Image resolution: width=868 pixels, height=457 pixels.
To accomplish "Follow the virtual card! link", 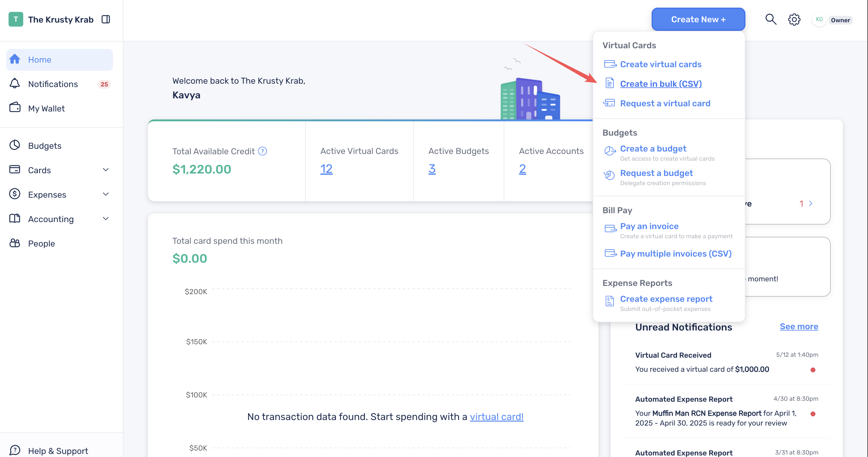I will tap(496, 417).
